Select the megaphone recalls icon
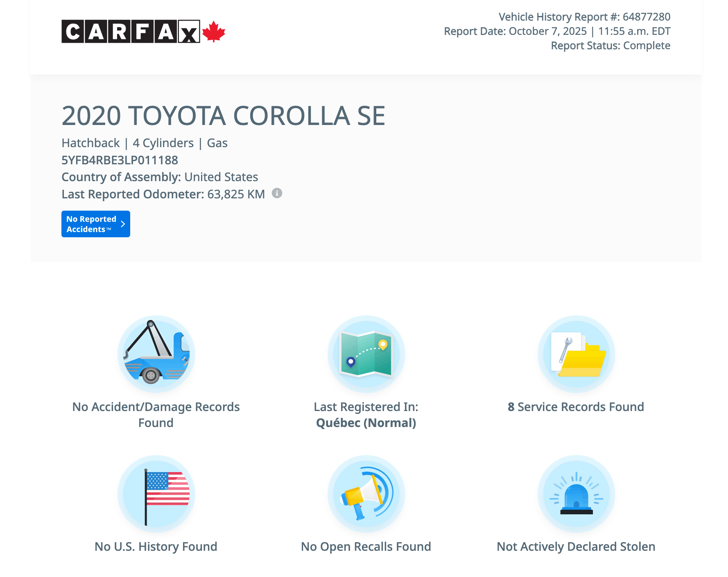Viewport: 728px width, 577px height. point(366,493)
